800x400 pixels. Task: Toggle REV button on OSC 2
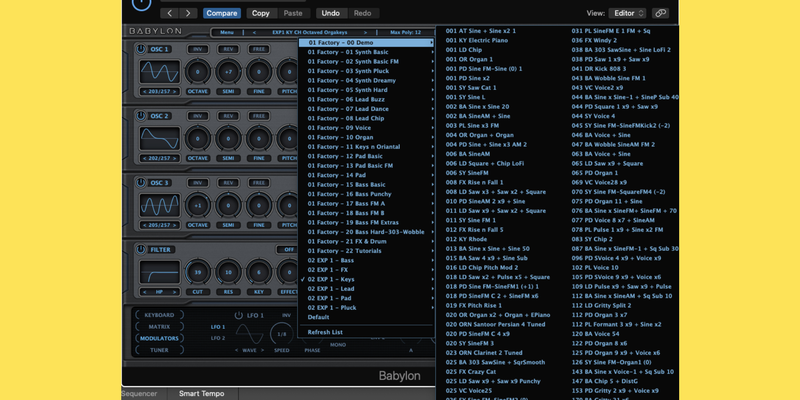coord(228,116)
